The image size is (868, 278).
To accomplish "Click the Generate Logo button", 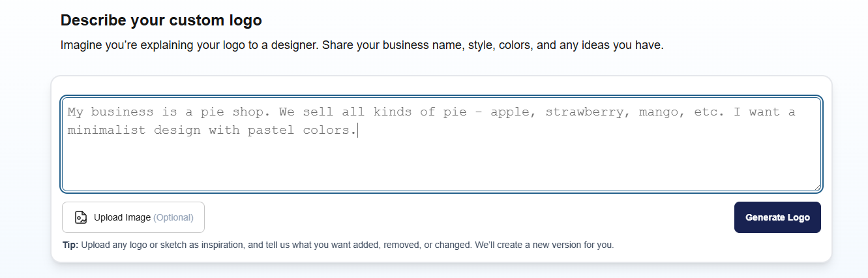I will (777, 217).
